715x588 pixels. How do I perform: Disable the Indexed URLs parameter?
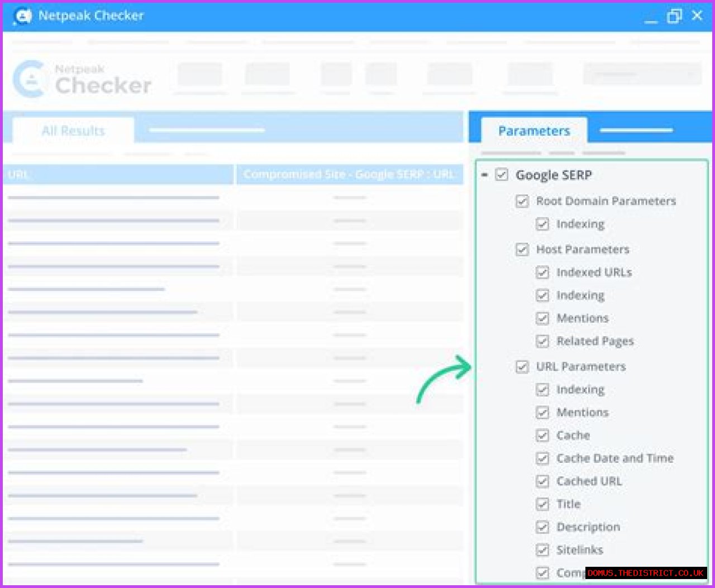[542, 273]
